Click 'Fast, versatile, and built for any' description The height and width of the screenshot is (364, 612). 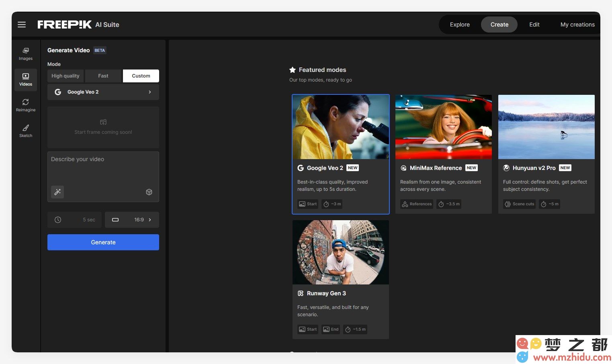333,311
